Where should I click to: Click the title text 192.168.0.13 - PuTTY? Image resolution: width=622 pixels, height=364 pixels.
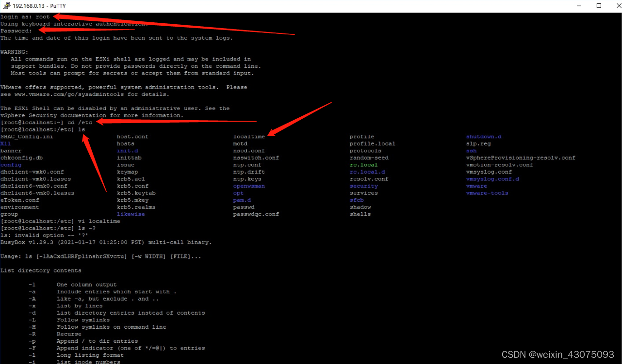click(x=39, y=6)
